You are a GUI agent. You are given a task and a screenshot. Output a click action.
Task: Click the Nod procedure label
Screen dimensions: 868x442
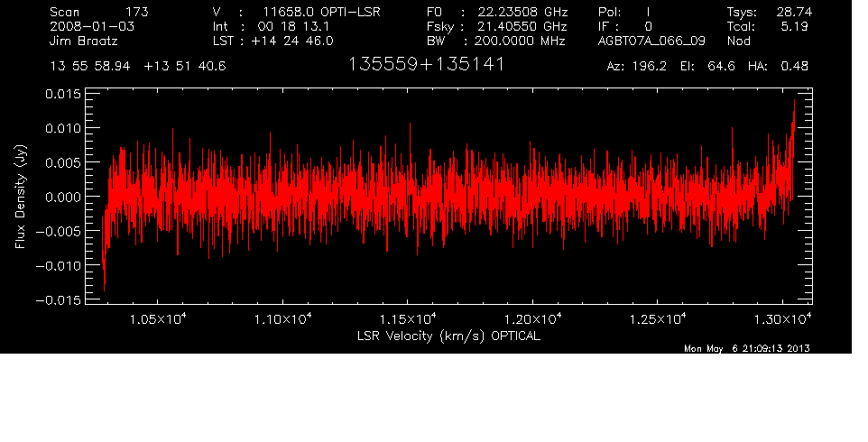click(x=739, y=41)
